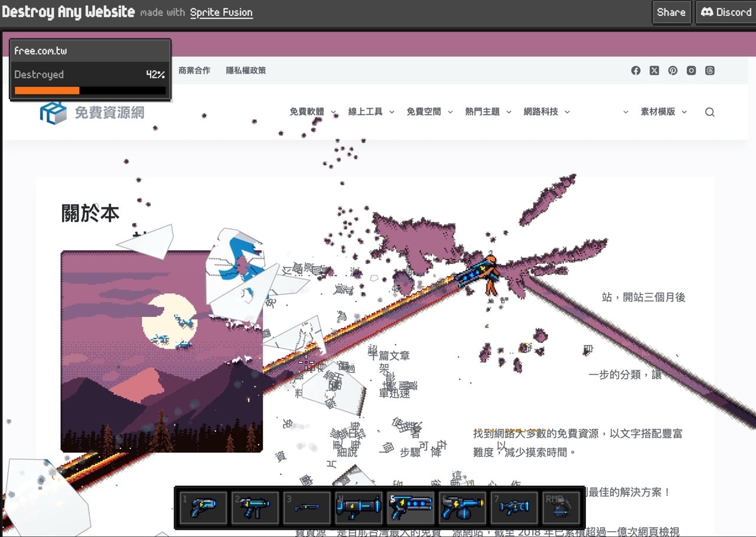
Task: Click the Facebook icon in header
Action: [636, 70]
